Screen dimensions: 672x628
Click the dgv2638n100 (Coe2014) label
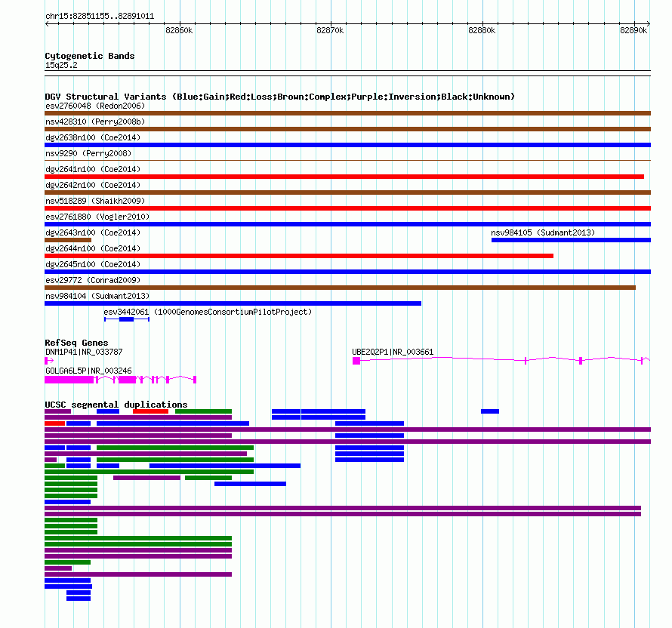(x=93, y=137)
